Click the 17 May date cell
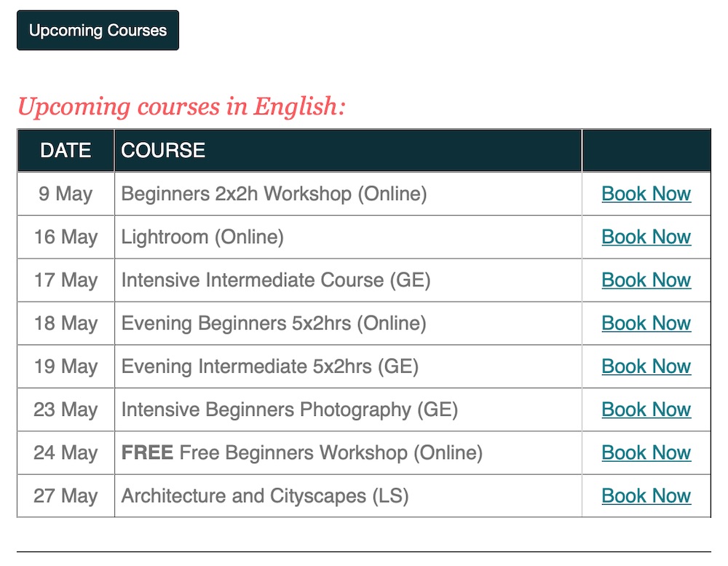 [66, 280]
